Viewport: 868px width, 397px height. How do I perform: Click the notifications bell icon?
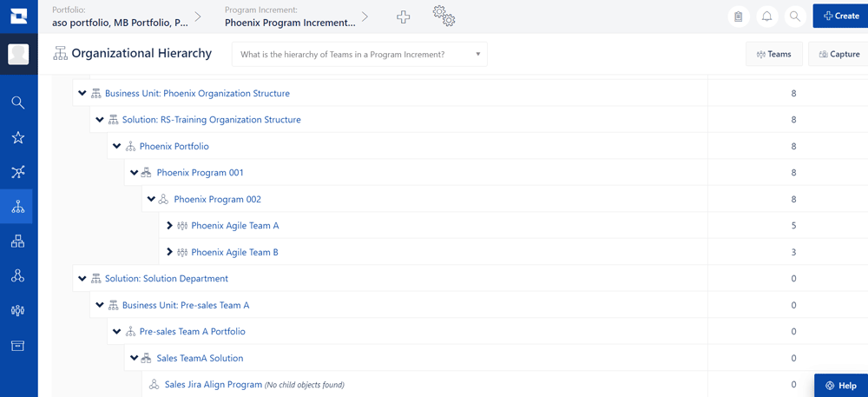(766, 16)
